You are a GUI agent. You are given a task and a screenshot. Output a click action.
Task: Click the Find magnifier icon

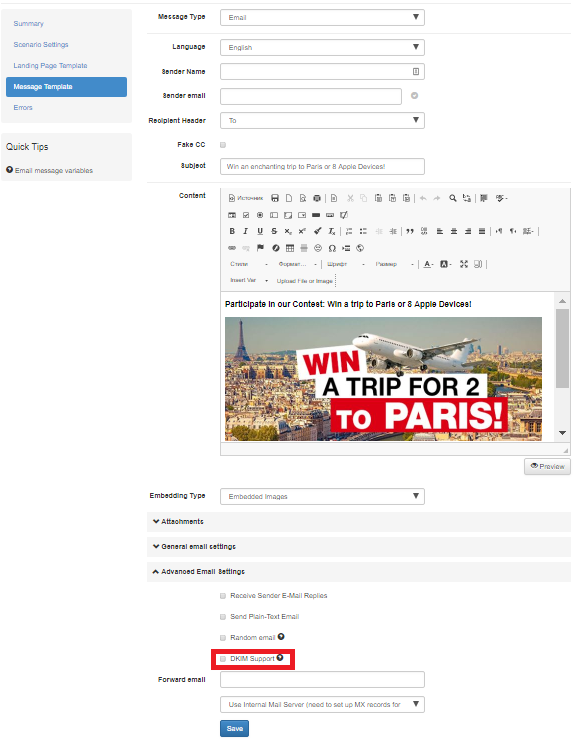(453, 198)
